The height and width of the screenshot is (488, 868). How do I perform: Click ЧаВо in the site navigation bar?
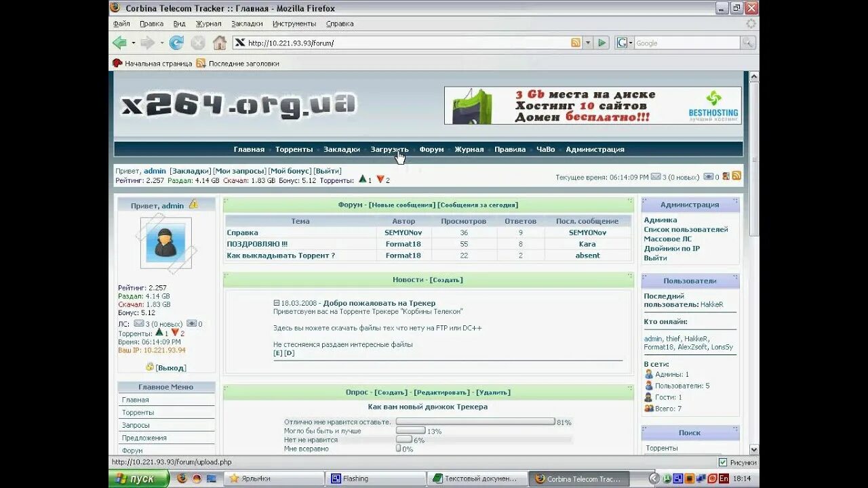point(546,149)
